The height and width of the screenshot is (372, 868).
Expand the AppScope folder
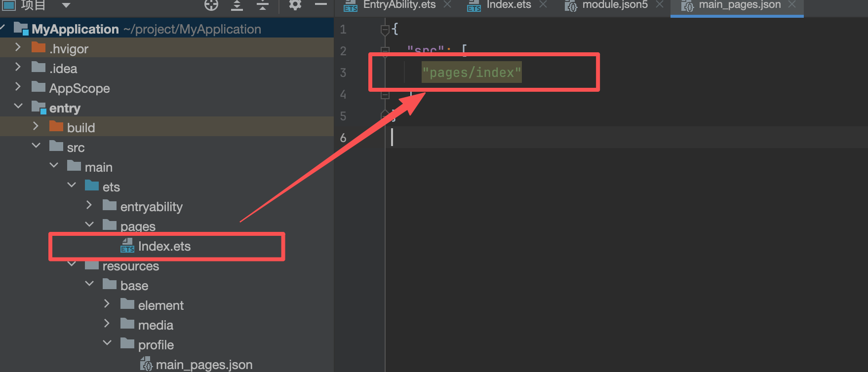click(18, 87)
